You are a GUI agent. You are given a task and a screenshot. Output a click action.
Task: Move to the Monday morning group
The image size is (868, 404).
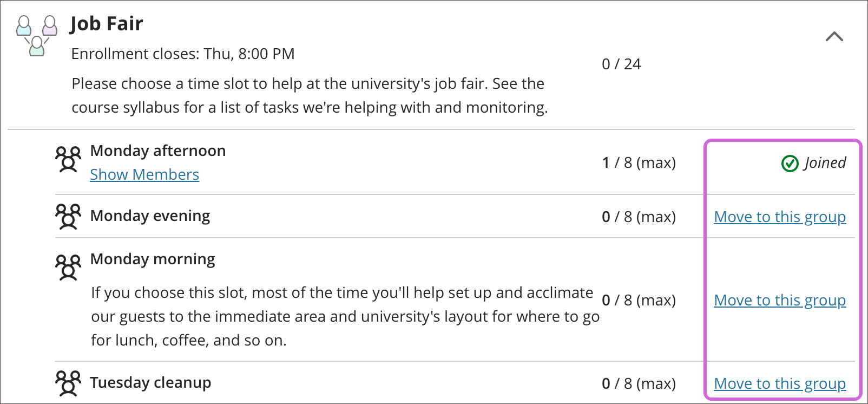tap(779, 301)
